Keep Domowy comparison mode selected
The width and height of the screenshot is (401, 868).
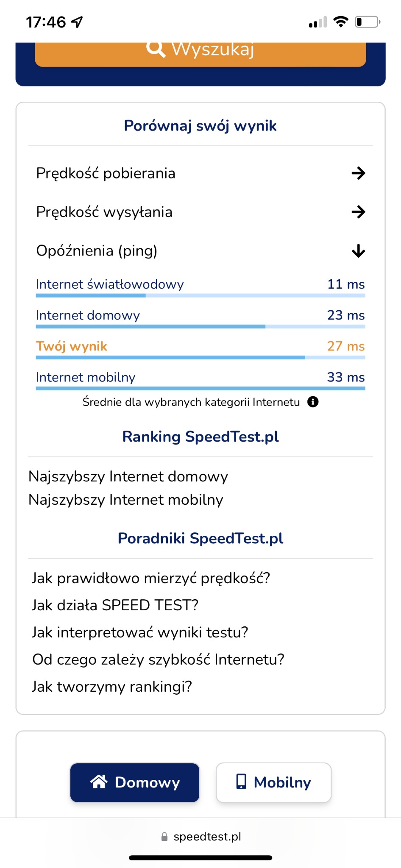tap(134, 782)
